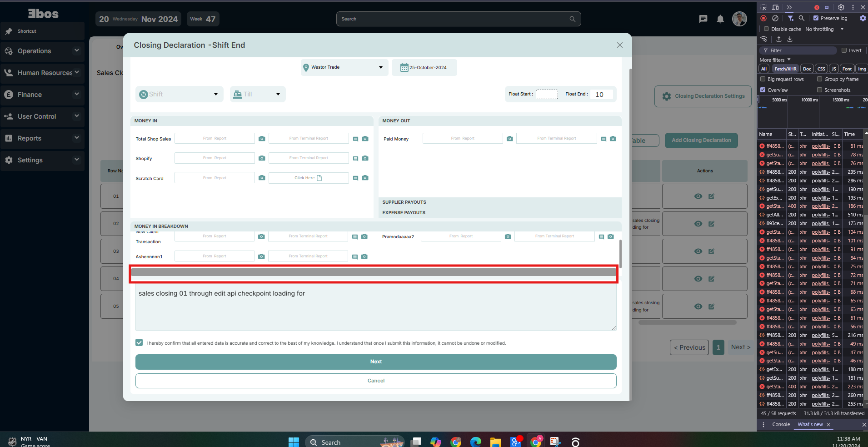Click the DevTools inspect element icon

(x=763, y=7)
